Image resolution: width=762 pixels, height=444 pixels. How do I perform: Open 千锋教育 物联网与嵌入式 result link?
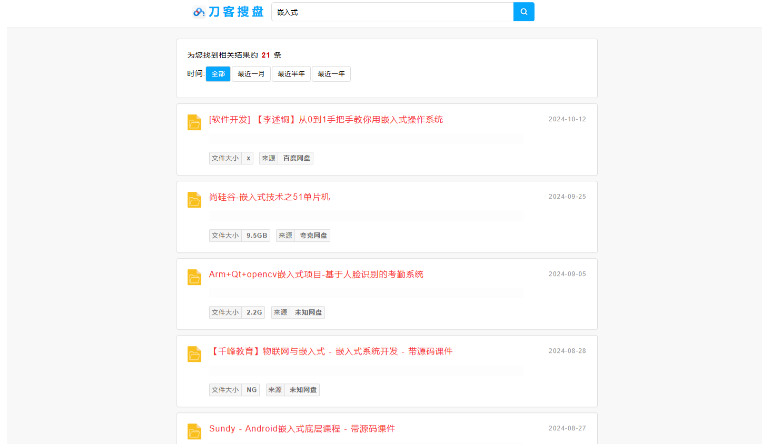(x=331, y=351)
